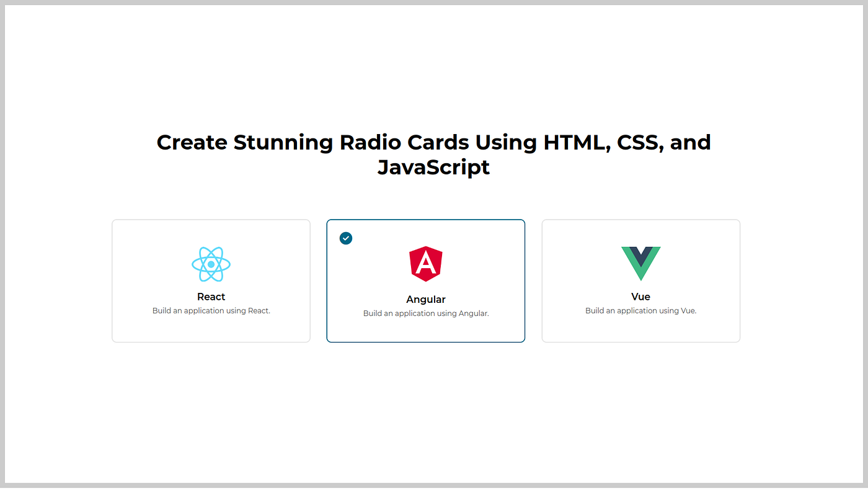Click the "React" card title text

211,297
